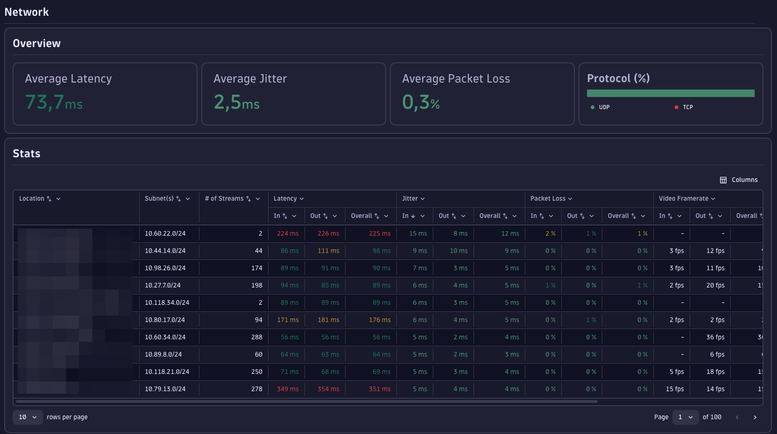Select the 10.79.13.0/24 subnet row
Screen dimensions: 777x434
tap(166, 388)
